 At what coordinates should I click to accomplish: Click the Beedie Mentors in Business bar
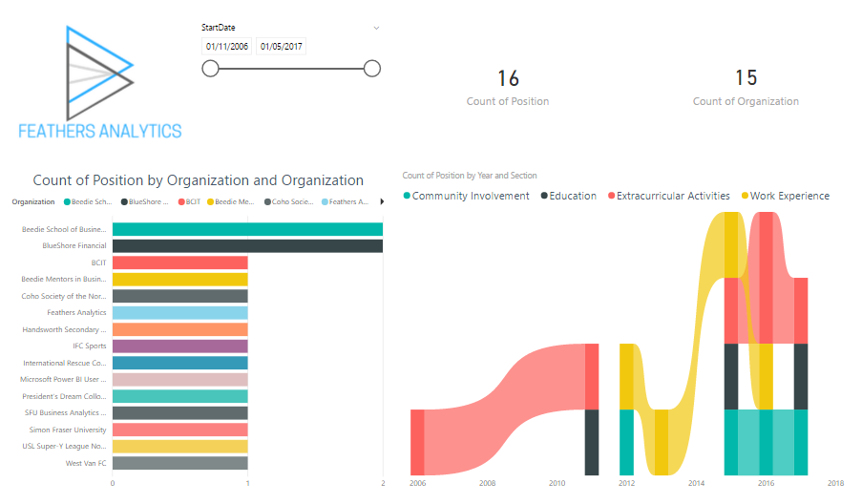pyautogui.click(x=179, y=280)
